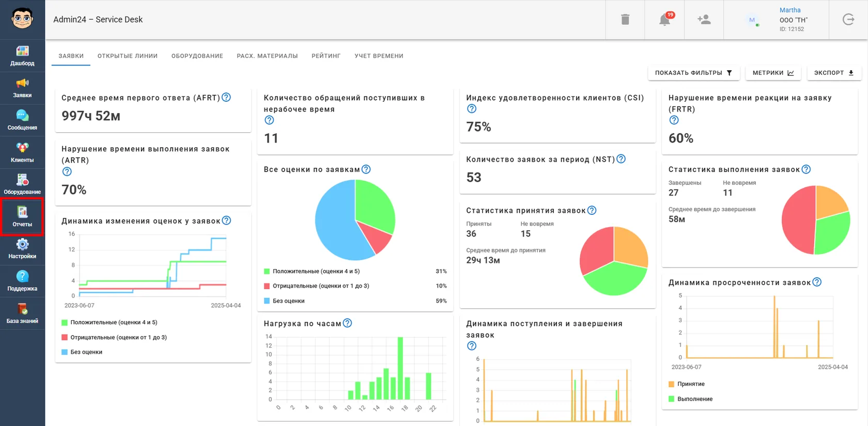Viewport: 868px width, 426px height.
Task: Toggle Отрицательные legend in rating dynamics chart
Action: click(x=114, y=337)
